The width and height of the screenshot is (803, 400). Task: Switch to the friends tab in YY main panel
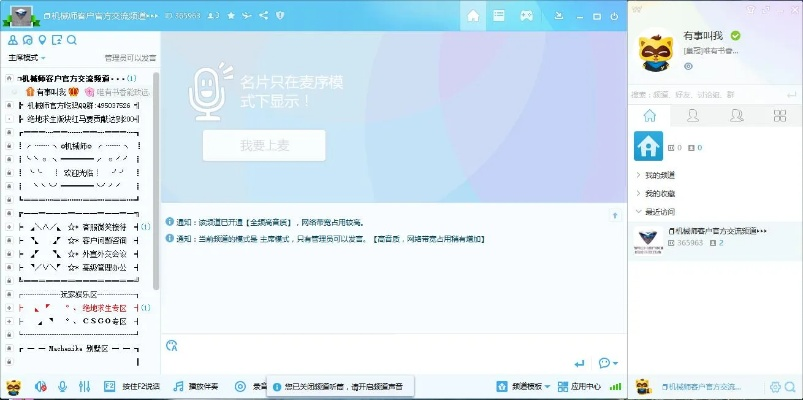click(693, 116)
